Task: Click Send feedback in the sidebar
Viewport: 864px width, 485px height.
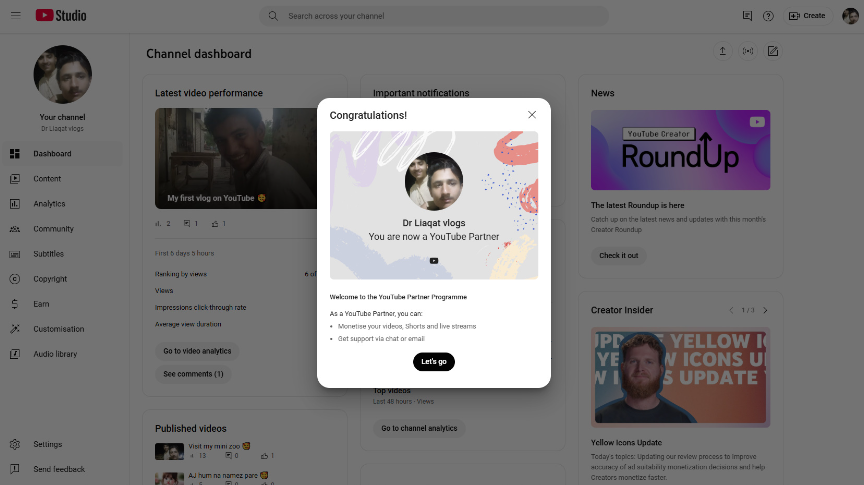Action: click(62, 469)
